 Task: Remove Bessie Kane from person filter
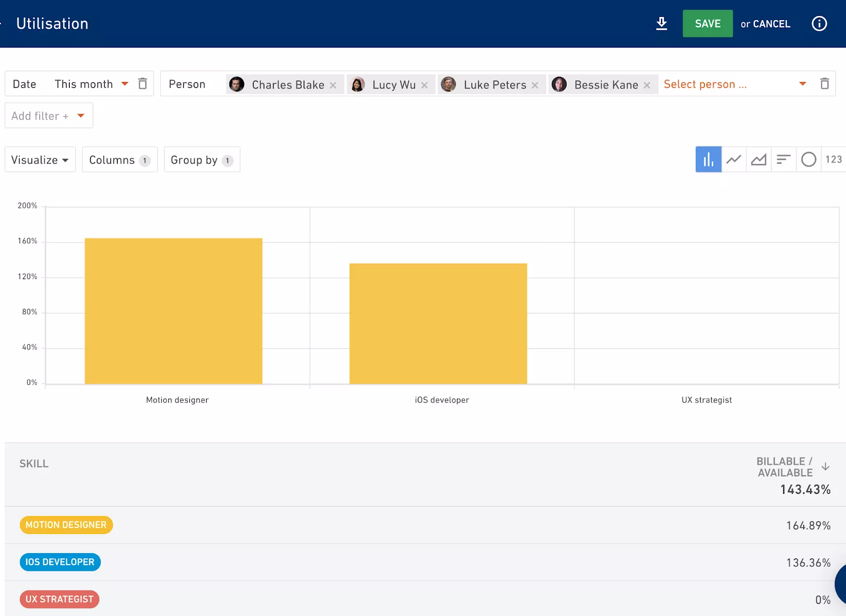(647, 85)
